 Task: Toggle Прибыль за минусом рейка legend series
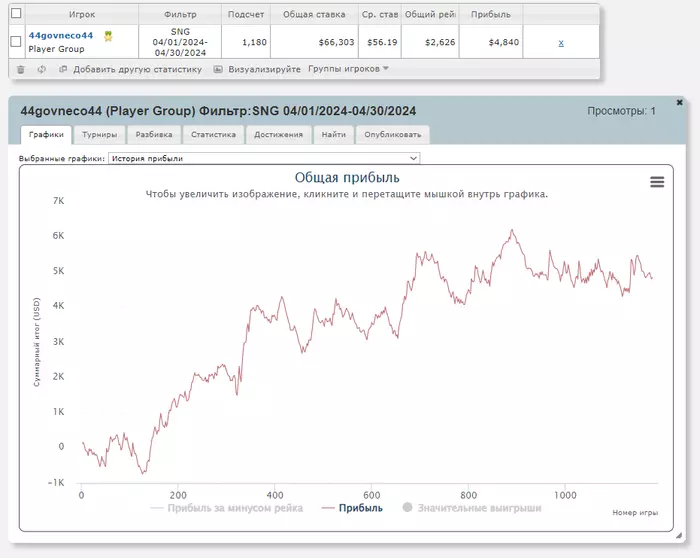(227, 508)
